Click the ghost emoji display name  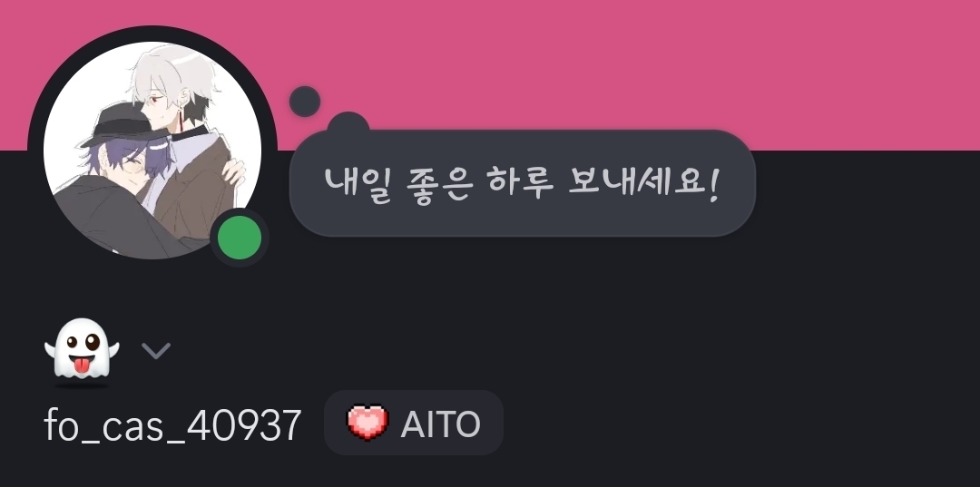coord(82,352)
